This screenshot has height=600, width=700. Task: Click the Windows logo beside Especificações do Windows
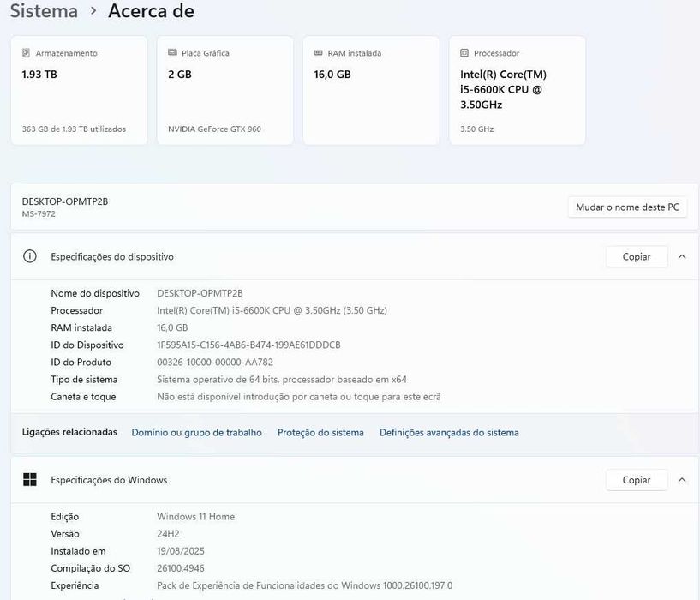30,480
